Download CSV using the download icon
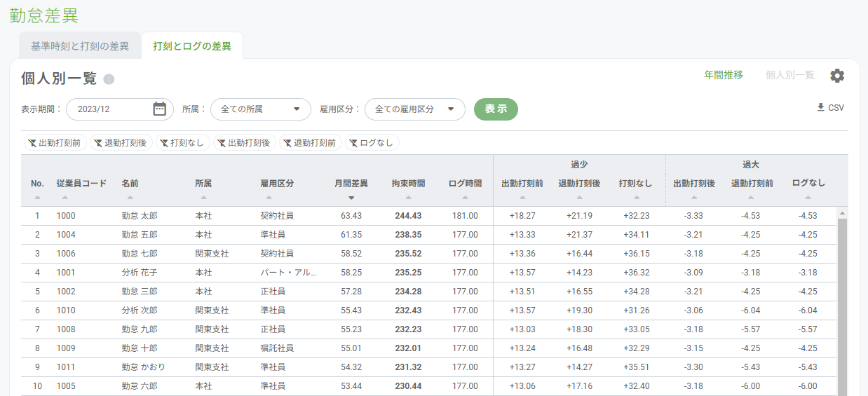The height and width of the screenshot is (396, 868). pos(821,108)
